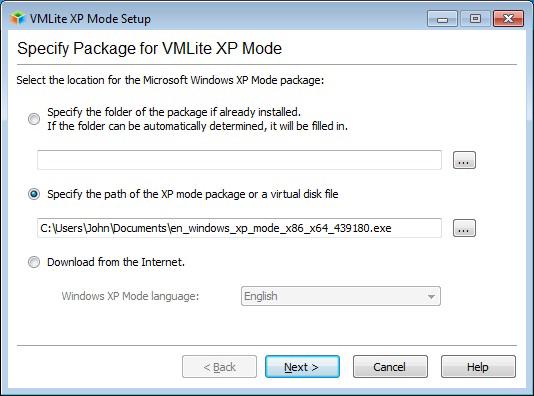Open Help for this setup page
Viewport: 534px width, 396px height.
pos(478,367)
